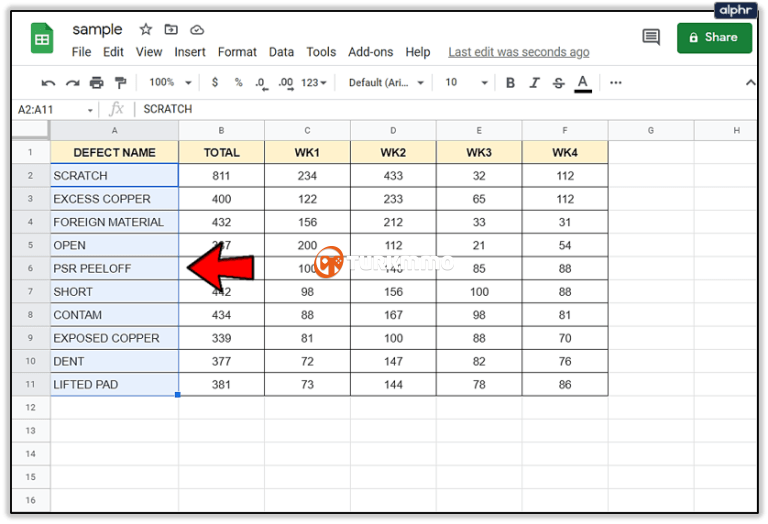Open the text color picker
This screenshot has width=768, height=524.
582,83
